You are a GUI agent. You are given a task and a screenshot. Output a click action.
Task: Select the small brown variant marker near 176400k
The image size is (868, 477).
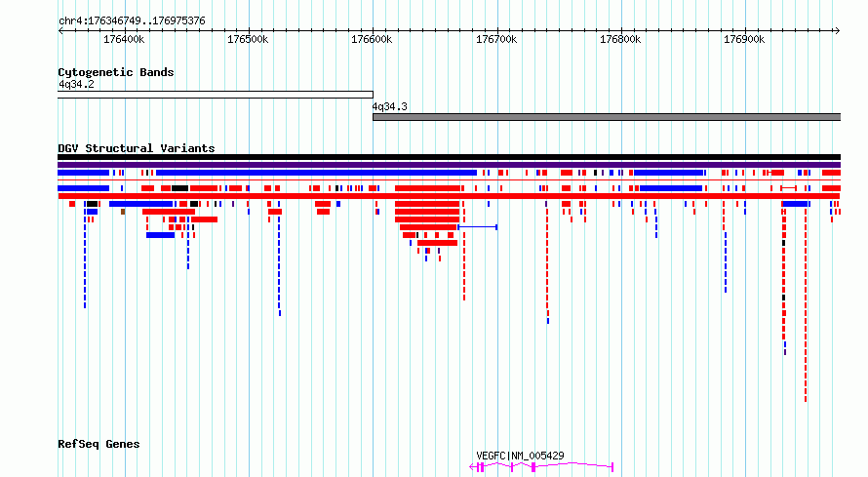coord(123,212)
